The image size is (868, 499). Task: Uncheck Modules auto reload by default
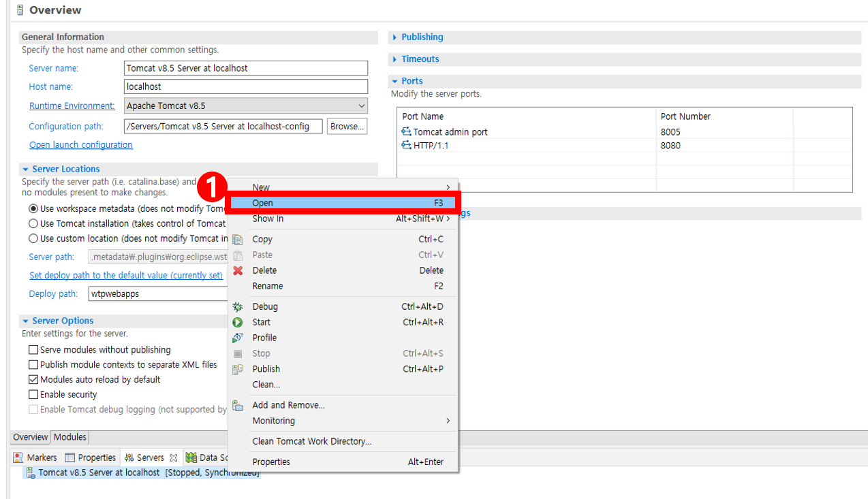(33, 380)
